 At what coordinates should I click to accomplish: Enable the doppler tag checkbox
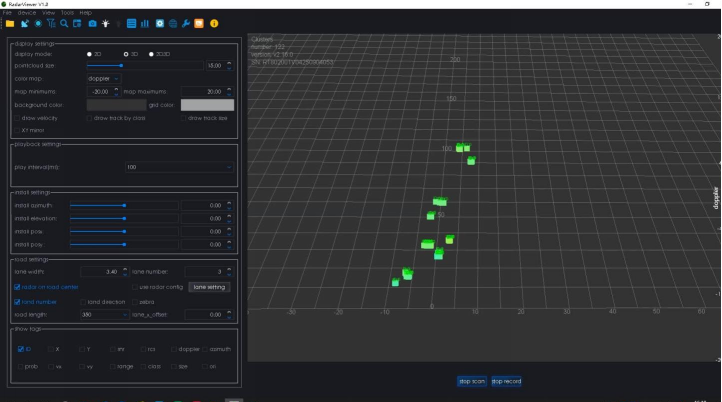[174, 349]
